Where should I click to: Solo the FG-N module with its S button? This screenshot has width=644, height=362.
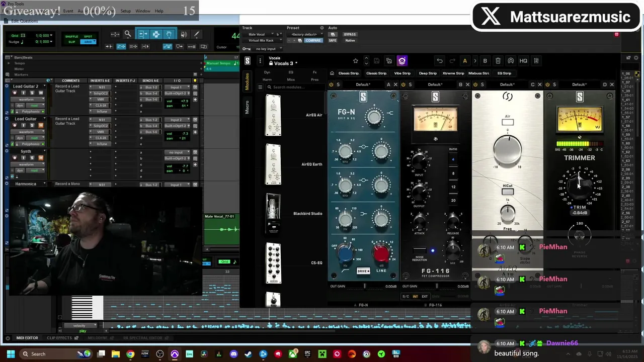point(338,84)
